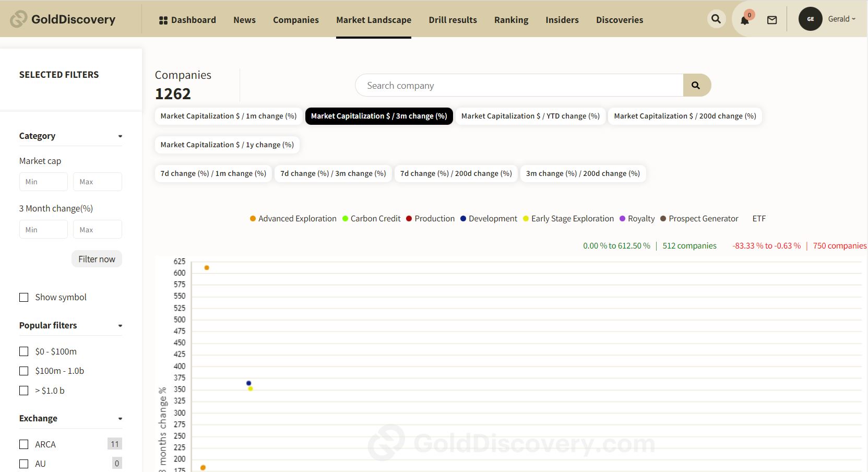Screen dimensions: 868x472
Task: Select Market Capitalization / 1y change chart
Action: tap(227, 145)
